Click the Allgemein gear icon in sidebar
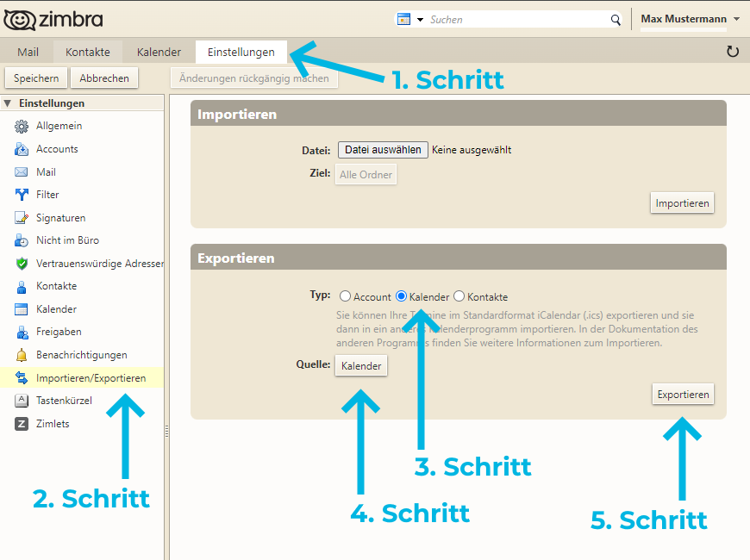 (x=22, y=127)
